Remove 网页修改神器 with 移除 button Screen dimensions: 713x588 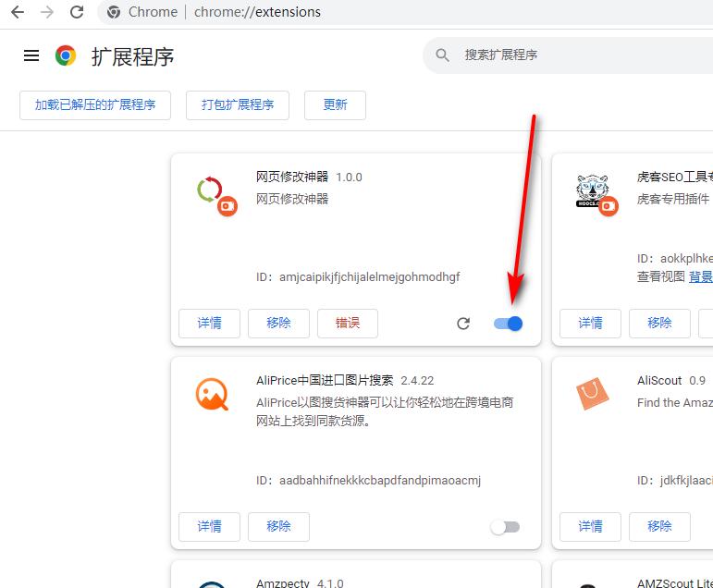point(278,324)
